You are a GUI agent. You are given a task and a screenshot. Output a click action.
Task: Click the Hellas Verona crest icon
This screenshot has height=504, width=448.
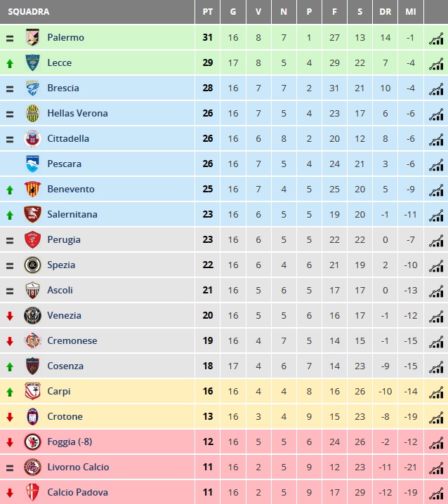coord(32,113)
